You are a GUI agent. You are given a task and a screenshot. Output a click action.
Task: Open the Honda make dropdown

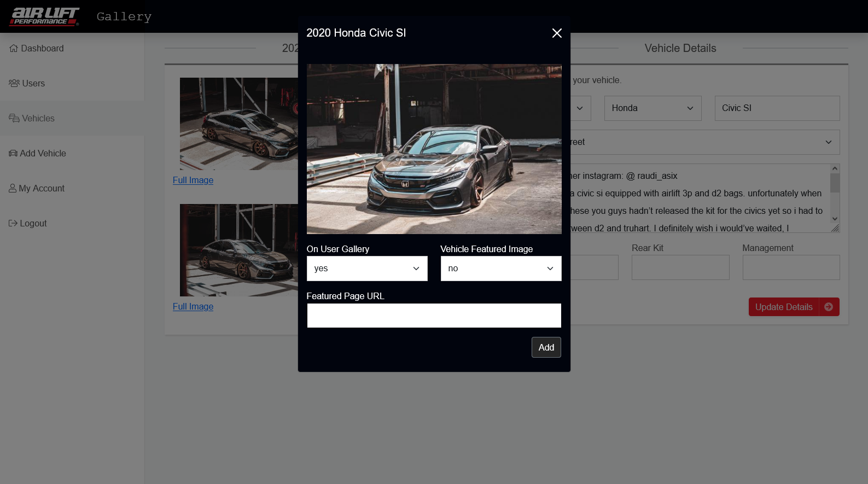pos(653,108)
